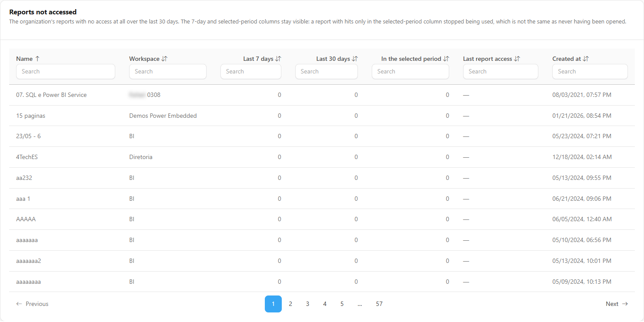The image size is (644, 322).
Task: Select page 1 in pagination
Action: pos(273,304)
